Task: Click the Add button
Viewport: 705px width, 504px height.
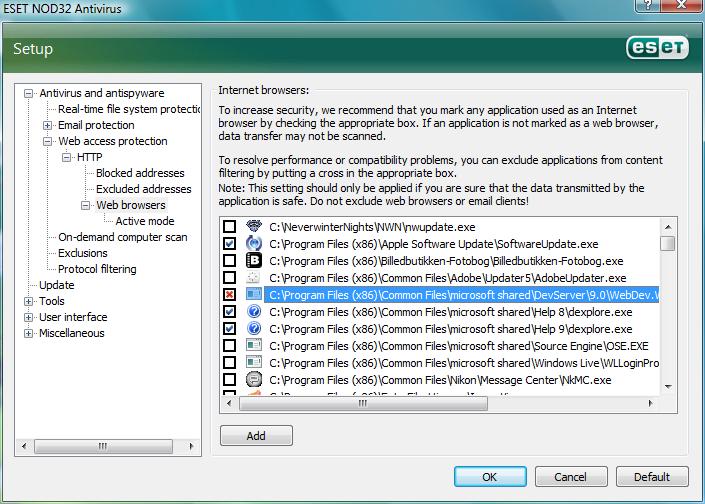Action: [256, 436]
